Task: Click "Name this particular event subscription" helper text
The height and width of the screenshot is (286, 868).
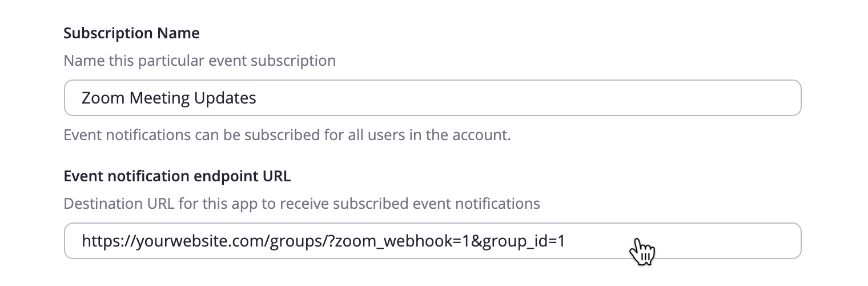Action: point(199,60)
